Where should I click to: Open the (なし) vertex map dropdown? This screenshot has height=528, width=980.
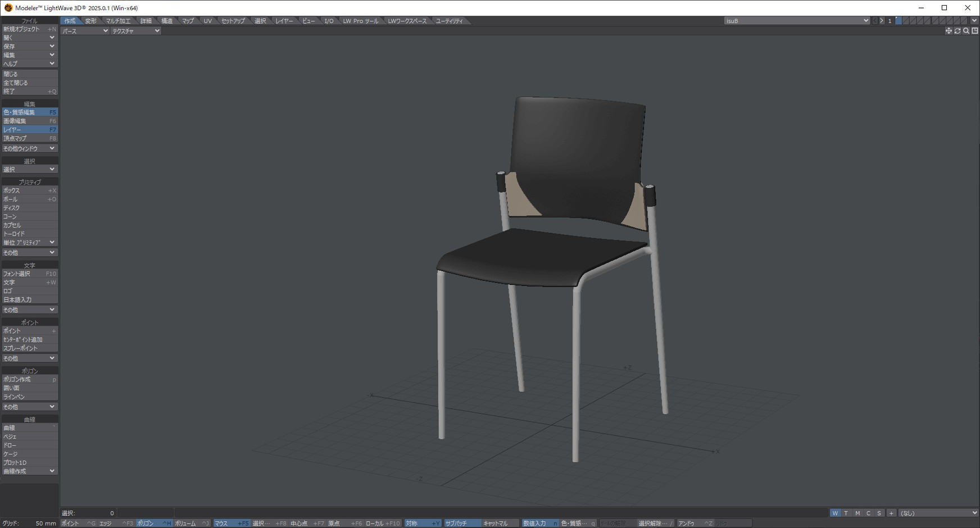click(938, 513)
